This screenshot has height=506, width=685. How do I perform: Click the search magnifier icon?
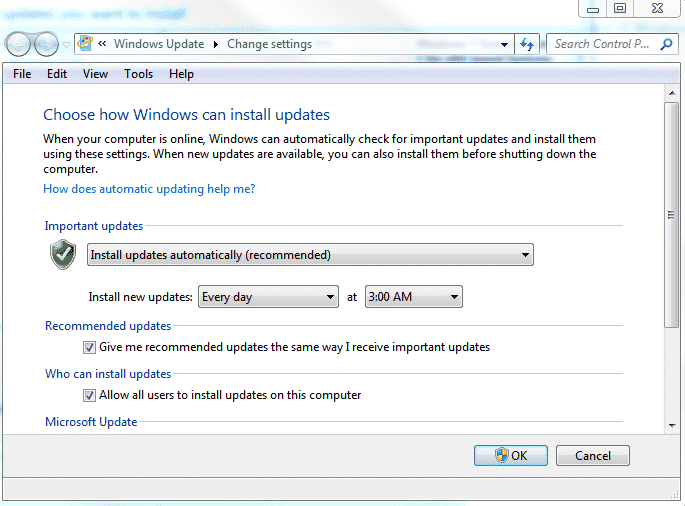[x=667, y=44]
